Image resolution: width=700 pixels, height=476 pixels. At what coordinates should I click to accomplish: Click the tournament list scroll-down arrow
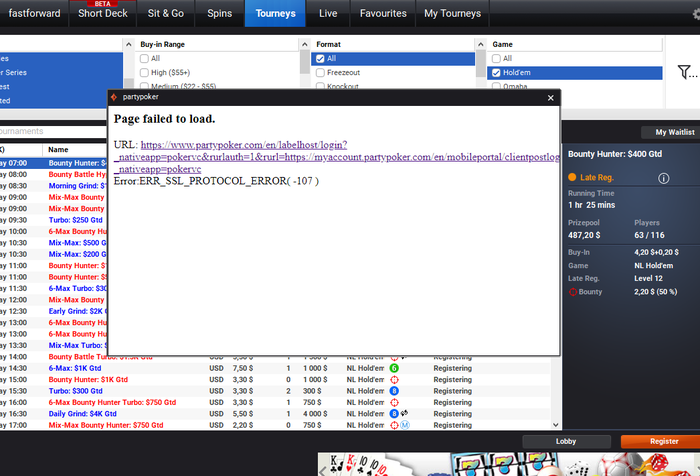pyautogui.click(x=555, y=426)
